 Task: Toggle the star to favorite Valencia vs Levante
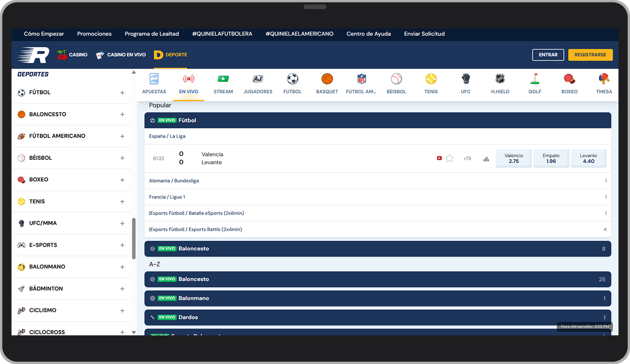coord(449,158)
